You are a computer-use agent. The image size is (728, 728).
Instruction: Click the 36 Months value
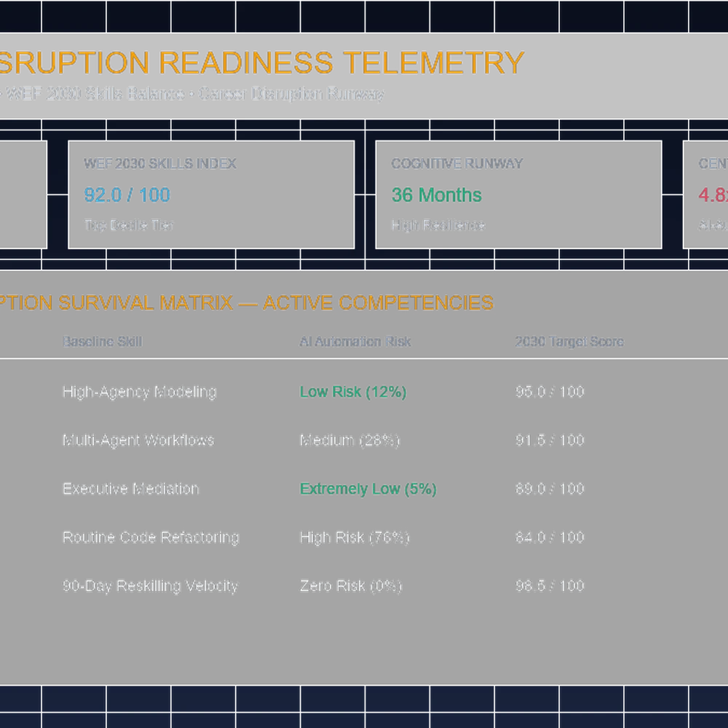click(x=436, y=195)
